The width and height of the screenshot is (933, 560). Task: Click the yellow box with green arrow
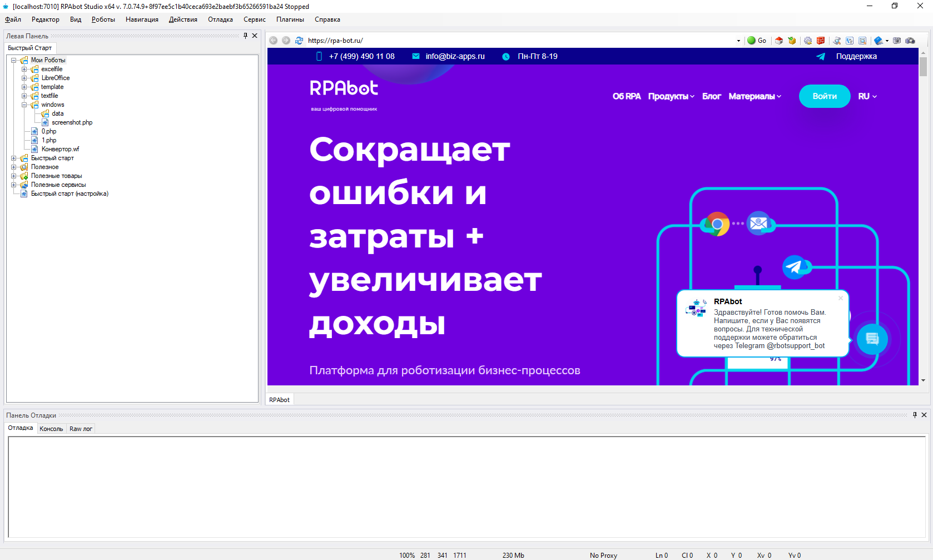[792, 41]
